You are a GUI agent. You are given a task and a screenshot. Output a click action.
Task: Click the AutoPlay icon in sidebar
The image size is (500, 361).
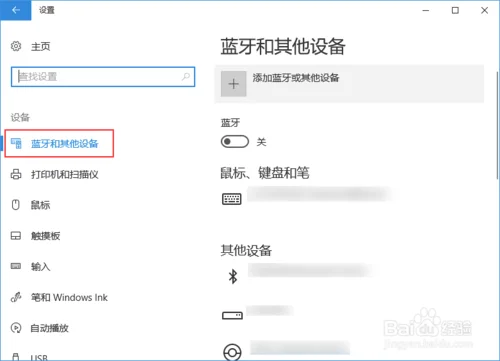pos(16,328)
